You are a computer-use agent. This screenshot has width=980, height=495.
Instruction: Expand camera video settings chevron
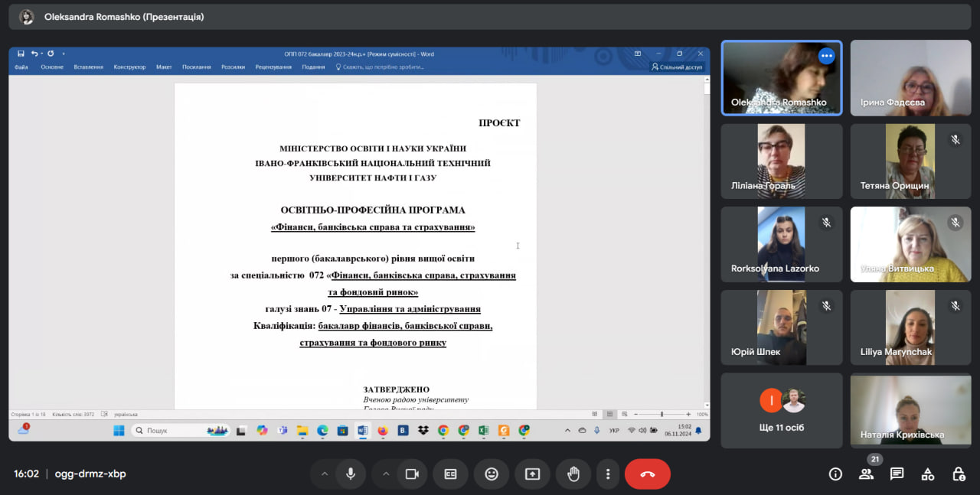(386, 474)
